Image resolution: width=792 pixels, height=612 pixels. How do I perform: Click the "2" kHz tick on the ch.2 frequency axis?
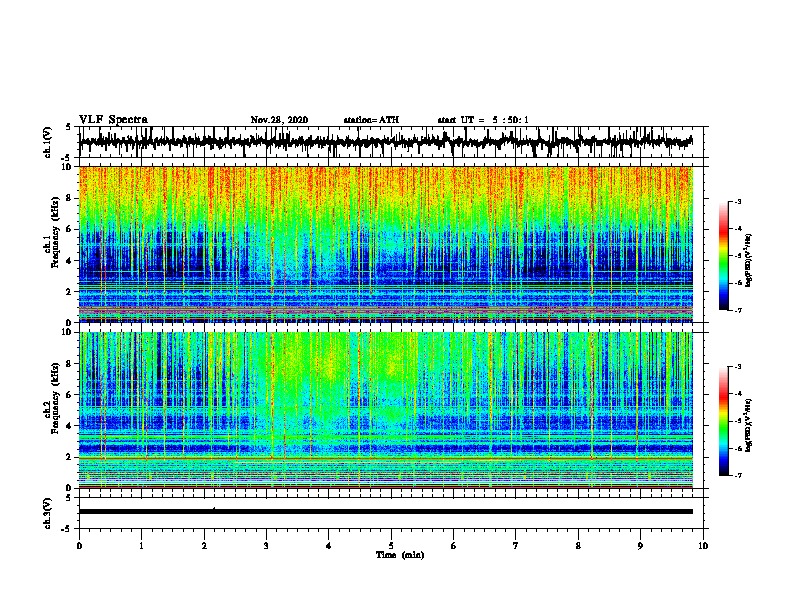(69, 457)
